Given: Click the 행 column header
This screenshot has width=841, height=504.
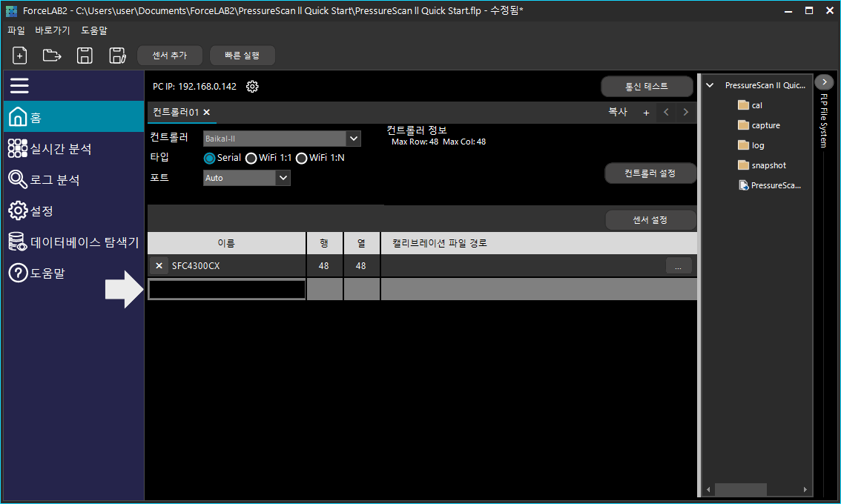Looking at the screenshot, I should 325,243.
